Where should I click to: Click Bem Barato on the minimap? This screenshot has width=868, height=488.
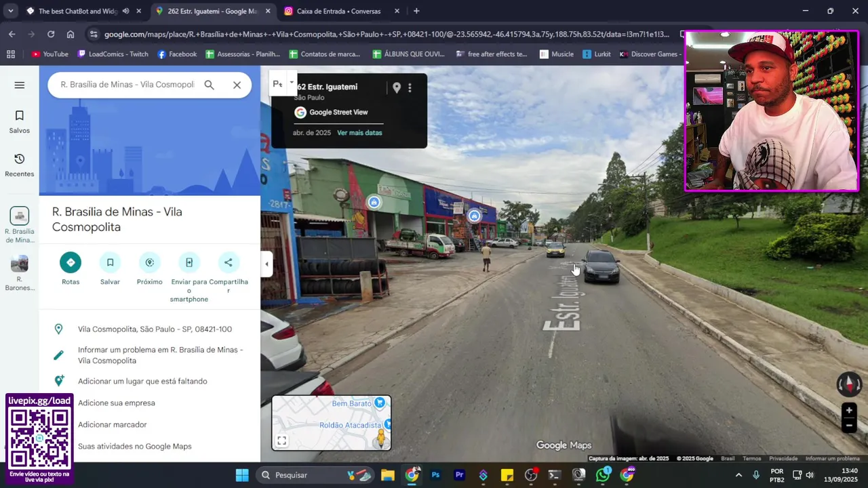pos(351,403)
